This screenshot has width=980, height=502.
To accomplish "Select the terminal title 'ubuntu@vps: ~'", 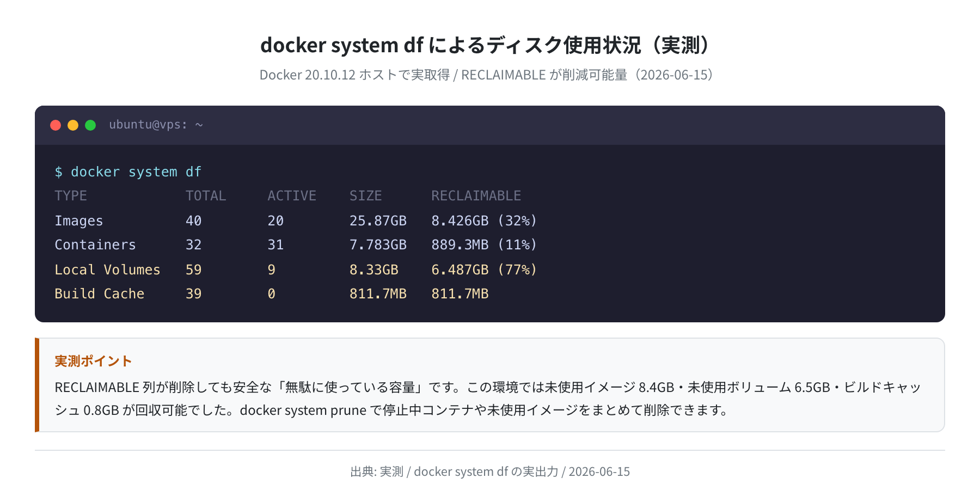I will tap(156, 125).
